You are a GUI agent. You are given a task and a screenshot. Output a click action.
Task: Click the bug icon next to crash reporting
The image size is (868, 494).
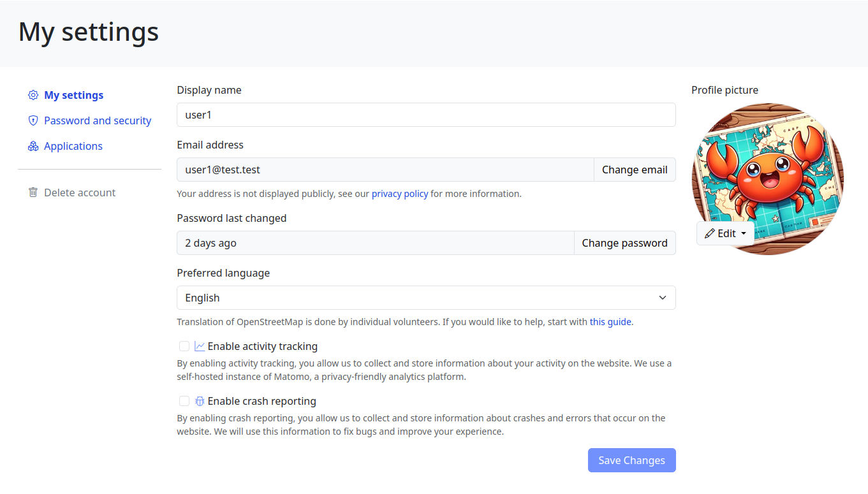(x=200, y=402)
